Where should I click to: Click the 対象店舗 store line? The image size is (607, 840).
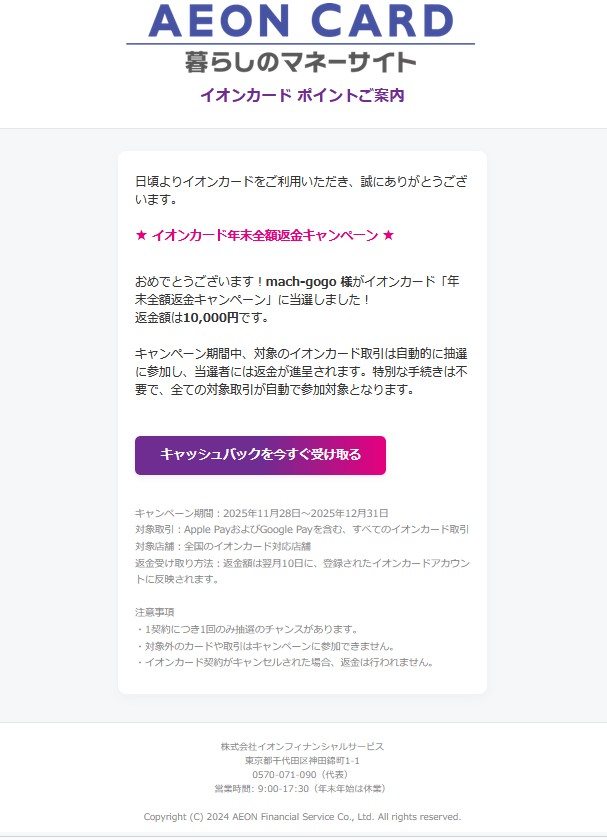pos(223,546)
